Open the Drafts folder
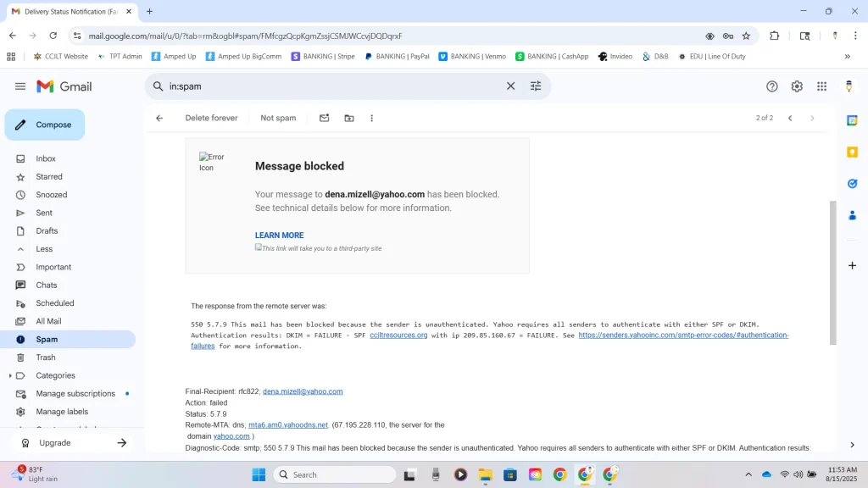The width and height of the screenshot is (868, 488). point(47,231)
